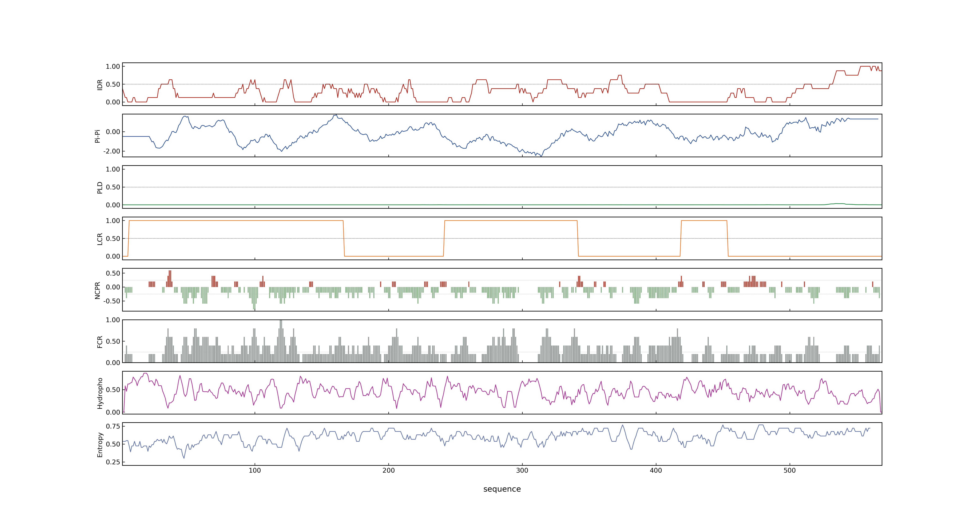Click the -2.00 tick of the Pi-Pi panel

111,151
